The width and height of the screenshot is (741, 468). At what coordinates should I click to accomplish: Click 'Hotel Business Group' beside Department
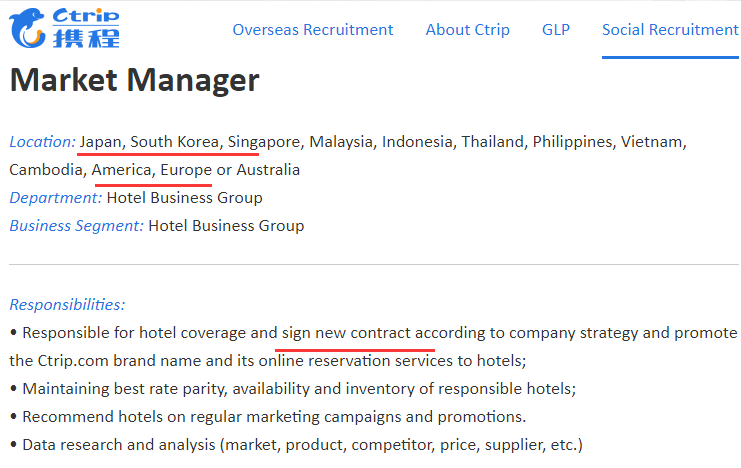click(184, 198)
